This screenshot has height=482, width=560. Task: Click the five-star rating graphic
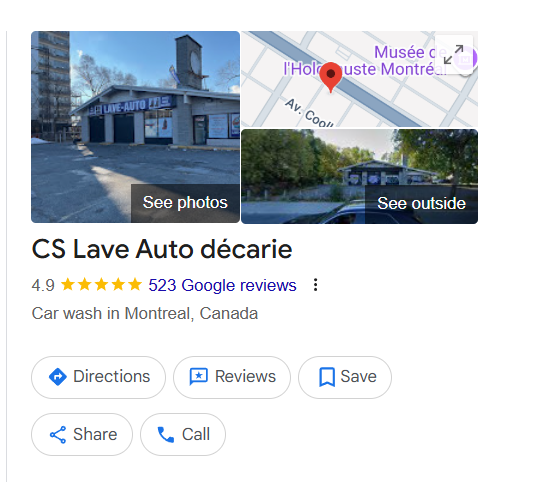pyautogui.click(x=101, y=285)
